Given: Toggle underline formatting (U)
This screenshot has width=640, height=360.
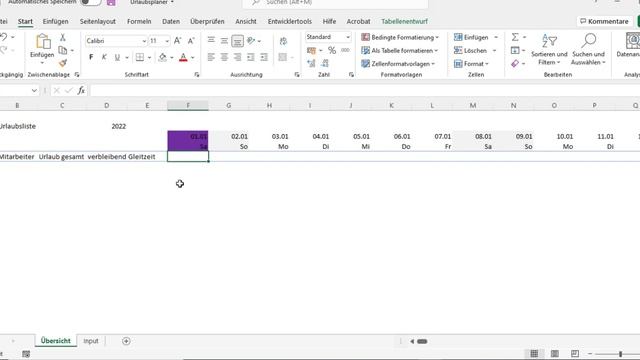Looking at the screenshot, I should [117, 57].
